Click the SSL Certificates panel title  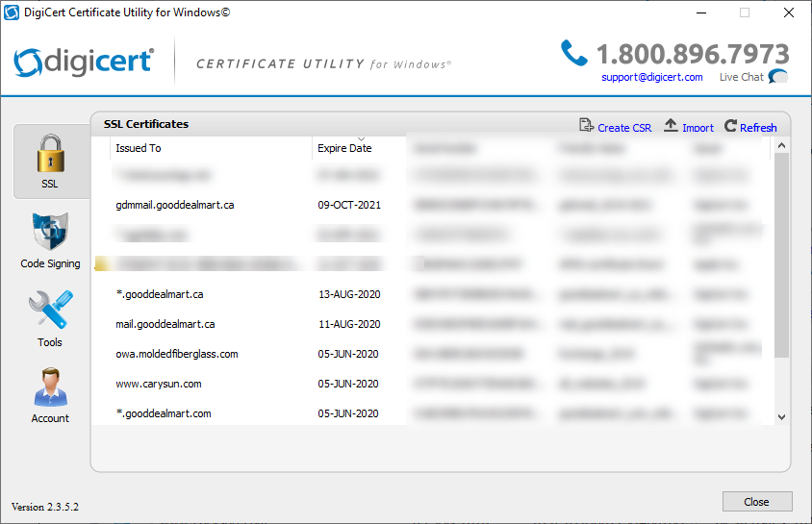pos(146,124)
